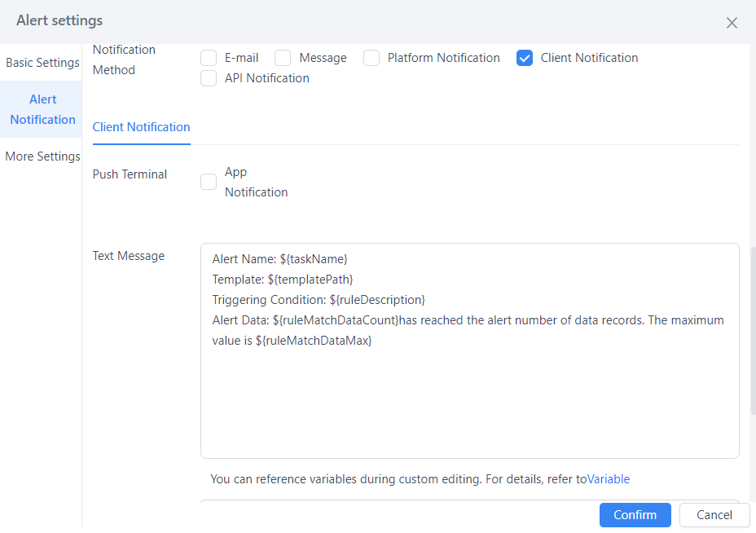Click the Cancel button

pyautogui.click(x=714, y=515)
